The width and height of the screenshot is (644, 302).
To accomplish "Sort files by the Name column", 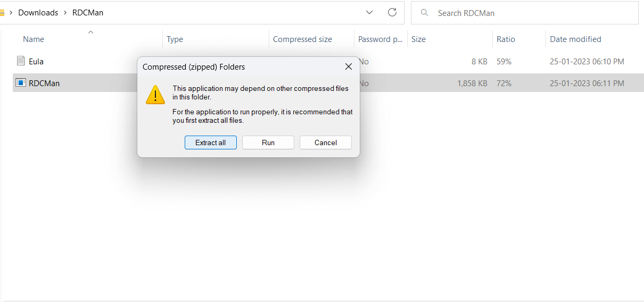I will 34,39.
